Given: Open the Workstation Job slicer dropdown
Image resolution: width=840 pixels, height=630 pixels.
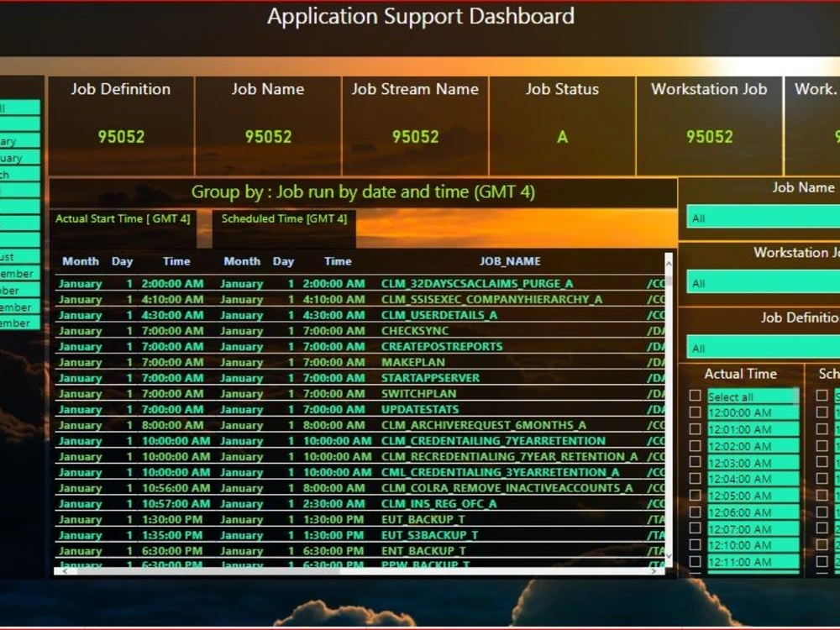Looking at the screenshot, I should point(764,283).
